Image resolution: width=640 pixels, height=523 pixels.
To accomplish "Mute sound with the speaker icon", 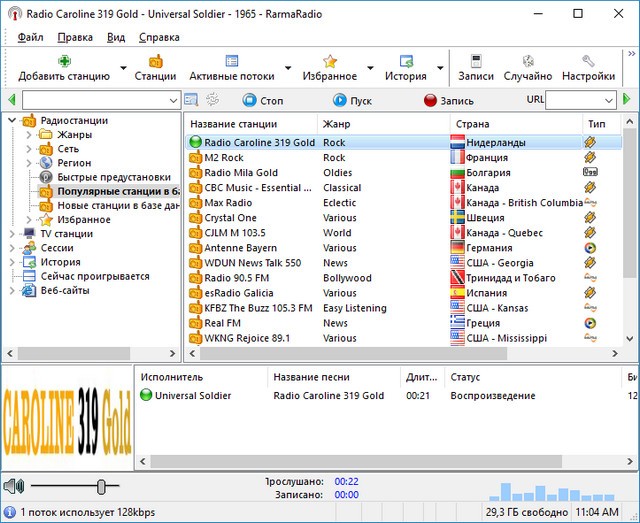I will click(x=13, y=486).
